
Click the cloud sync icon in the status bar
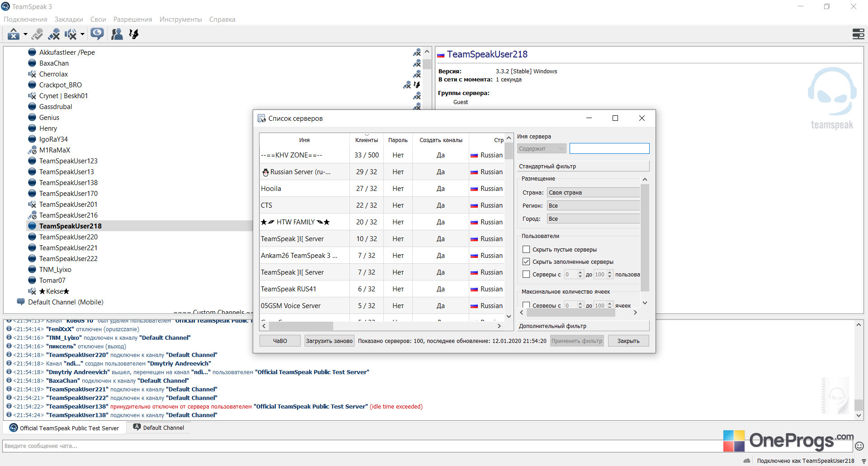(x=747, y=461)
